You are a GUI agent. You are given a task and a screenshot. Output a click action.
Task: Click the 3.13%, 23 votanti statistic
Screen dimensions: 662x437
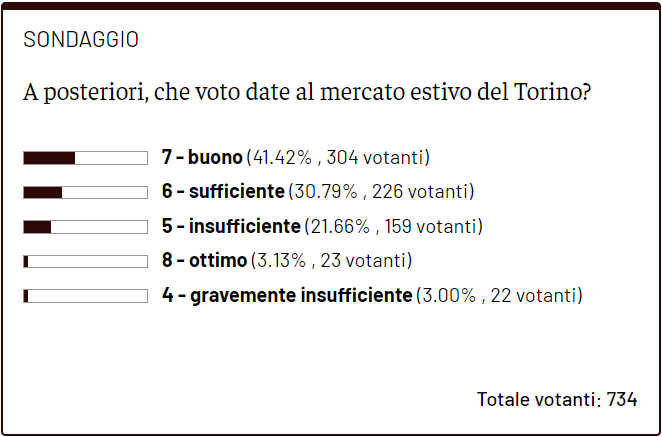332,261
